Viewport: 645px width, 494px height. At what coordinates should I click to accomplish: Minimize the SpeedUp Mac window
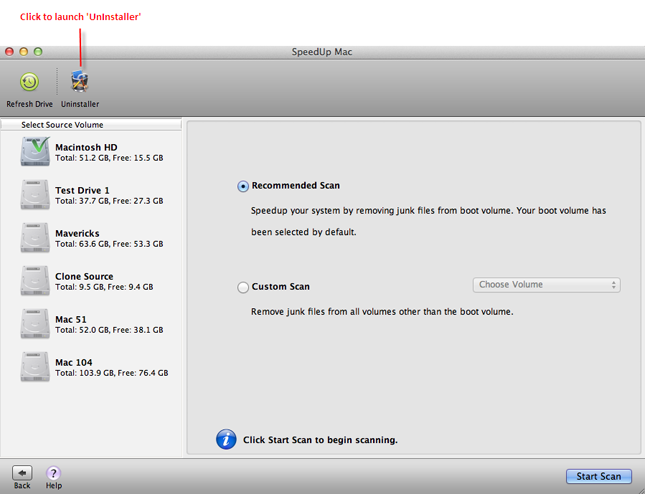click(23, 52)
